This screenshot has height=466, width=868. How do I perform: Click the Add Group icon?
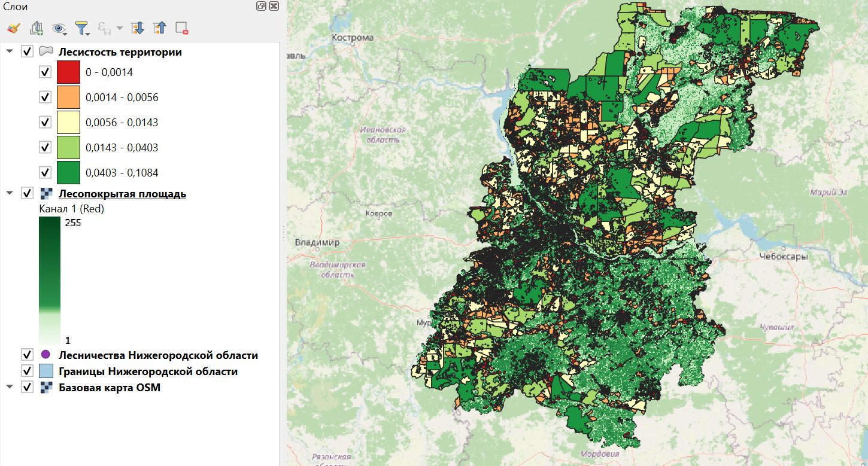tap(36, 28)
